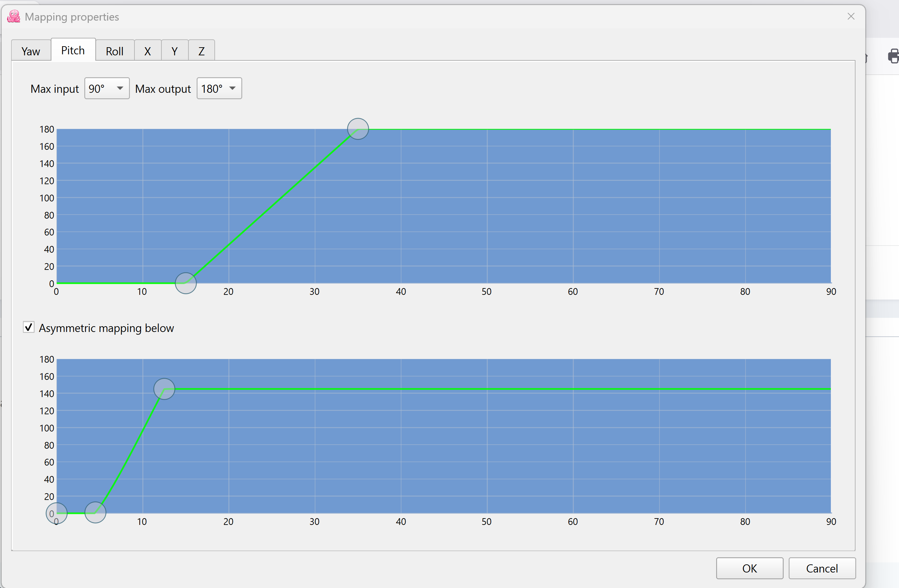Switch to the Yaw tab
The image size is (899, 588).
31,51
